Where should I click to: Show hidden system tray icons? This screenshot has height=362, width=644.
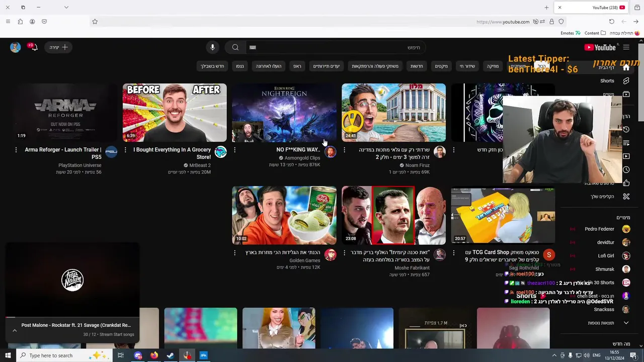(x=554, y=355)
